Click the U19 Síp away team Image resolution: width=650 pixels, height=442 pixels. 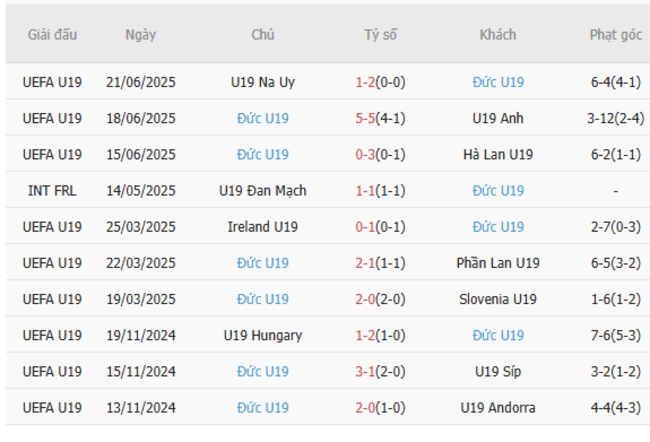point(498,371)
